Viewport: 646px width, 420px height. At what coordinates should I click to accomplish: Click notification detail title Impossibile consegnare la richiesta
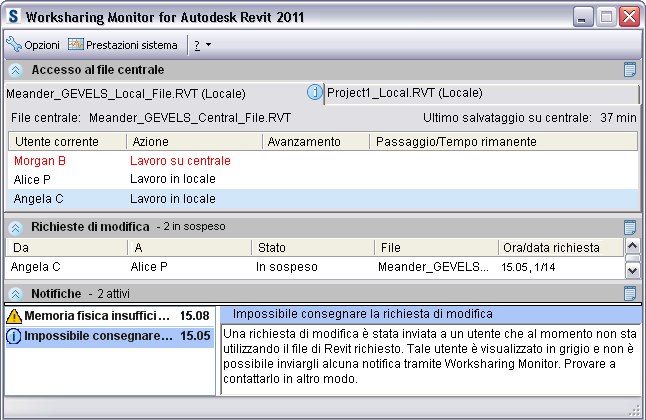363,314
